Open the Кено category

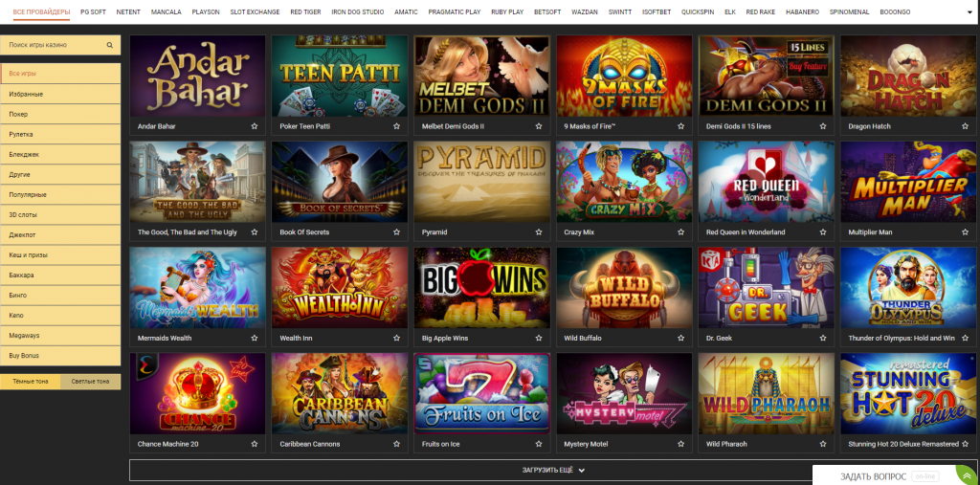tap(60, 316)
